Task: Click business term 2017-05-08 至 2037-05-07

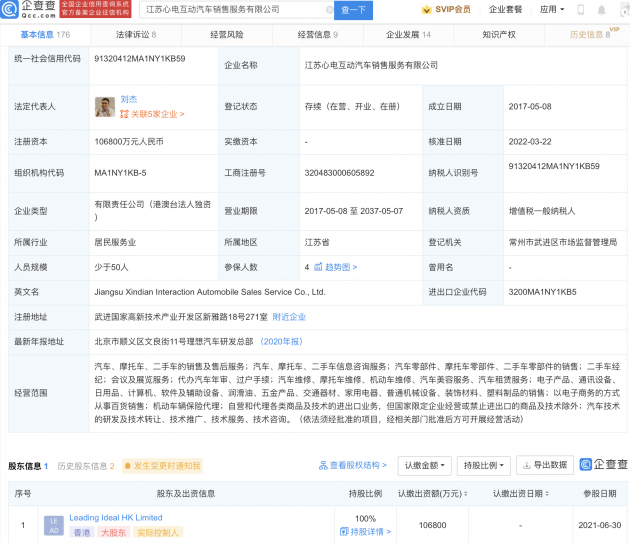Action: point(354,211)
